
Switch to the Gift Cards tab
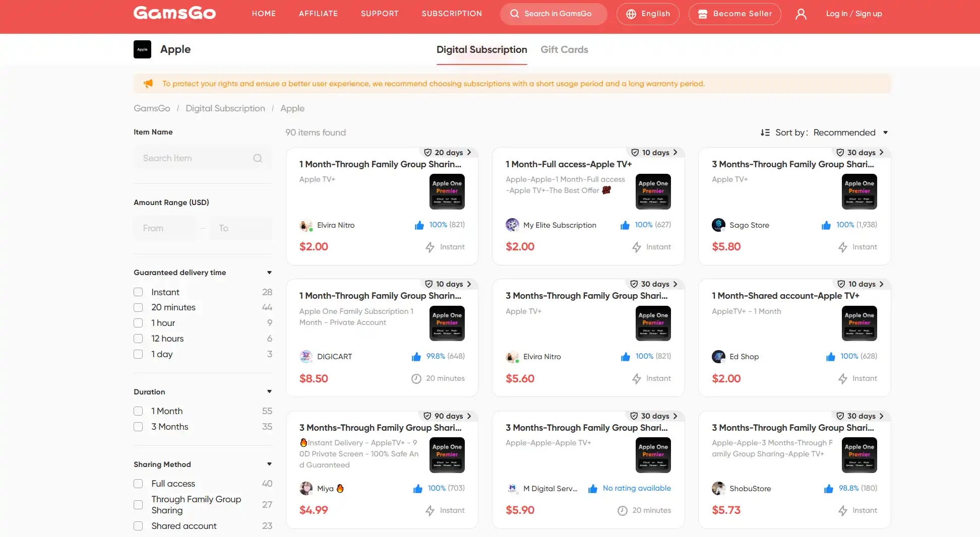[564, 50]
